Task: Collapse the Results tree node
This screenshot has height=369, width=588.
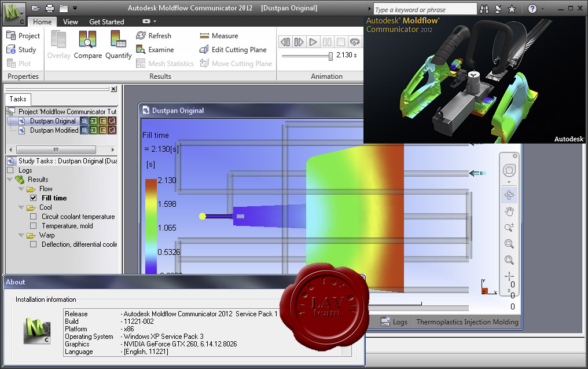Action: (x=10, y=180)
